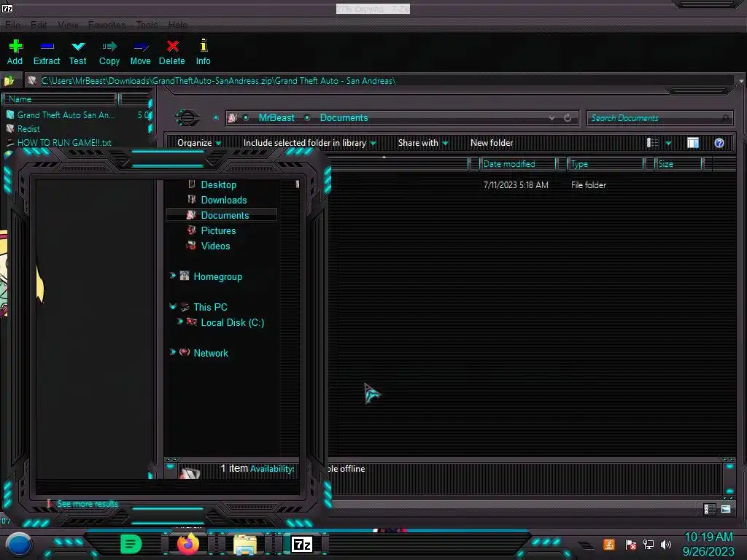Open the view options dropdown arrow
The width and height of the screenshot is (747, 560).
[x=668, y=144]
